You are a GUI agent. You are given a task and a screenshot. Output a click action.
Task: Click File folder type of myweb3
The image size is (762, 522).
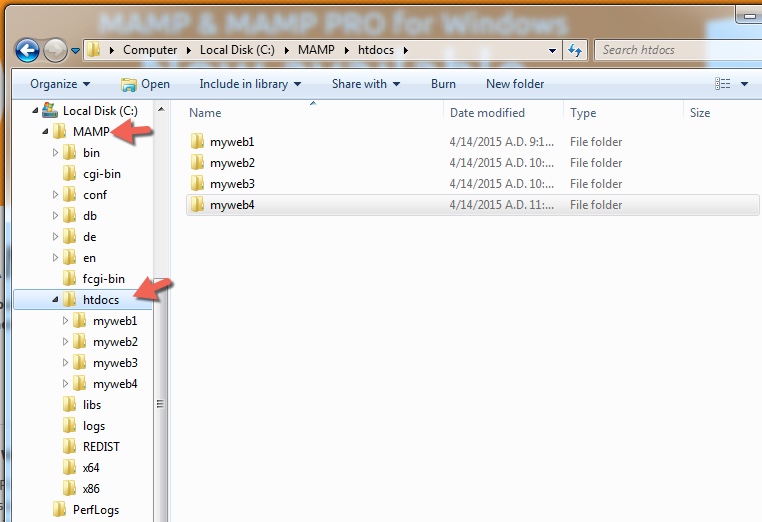tap(596, 184)
